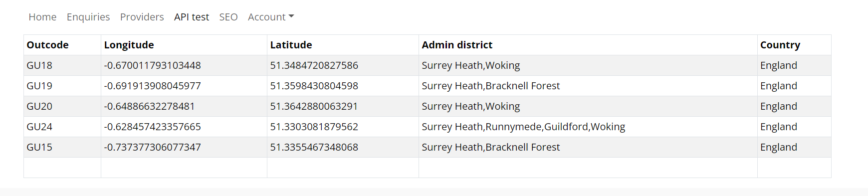Select the API test menu item
868x196 pixels.
[192, 17]
